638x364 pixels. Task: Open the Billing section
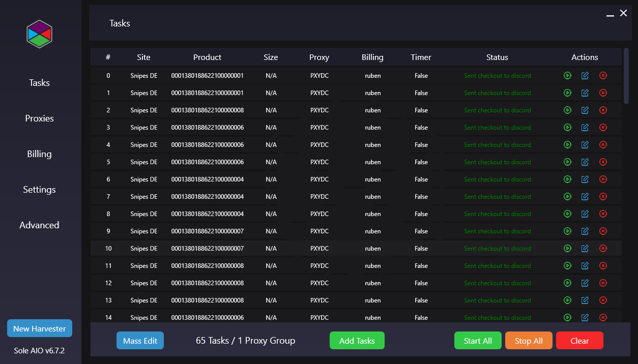click(x=39, y=154)
